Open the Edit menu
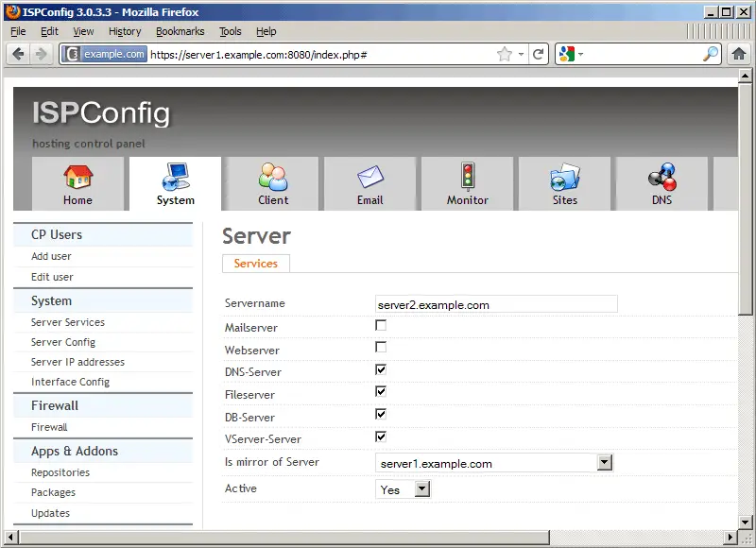756x548 pixels. click(49, 31)
